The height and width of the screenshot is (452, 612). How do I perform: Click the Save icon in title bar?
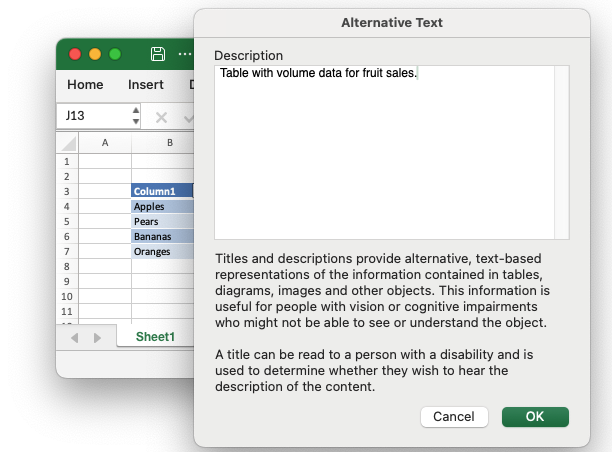click(157, 54)
